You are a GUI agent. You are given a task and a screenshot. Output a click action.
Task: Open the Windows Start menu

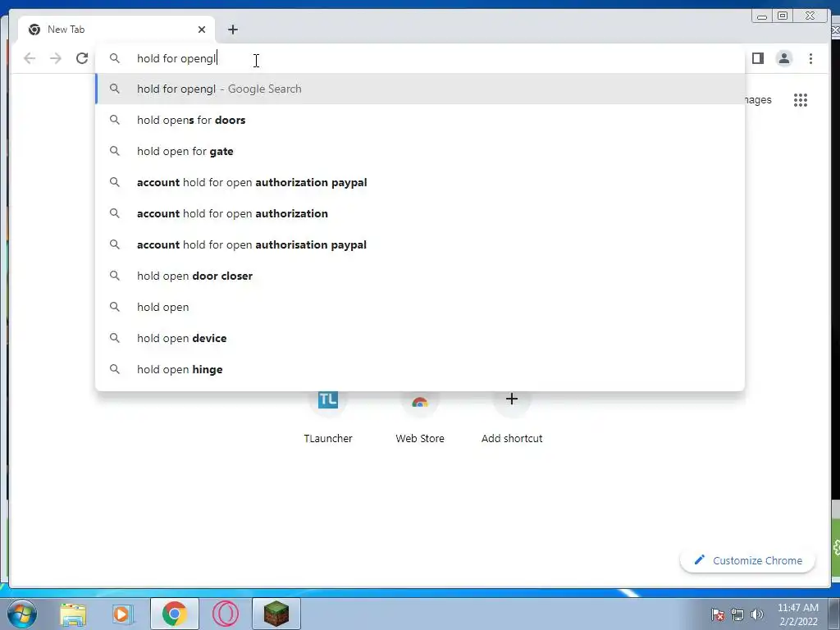coord(22,614)
